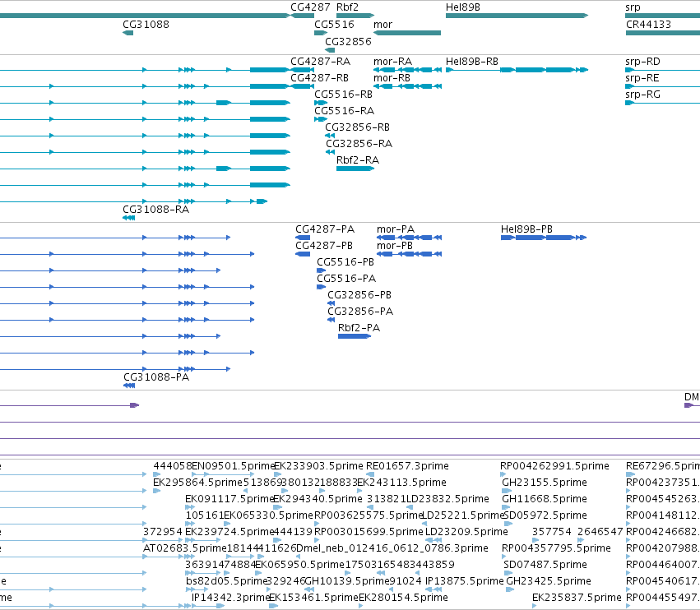The height and width of the screenshot is (610, 700).
Task: Select the CG31088 gene label
Action: click(x=146, y=25)
